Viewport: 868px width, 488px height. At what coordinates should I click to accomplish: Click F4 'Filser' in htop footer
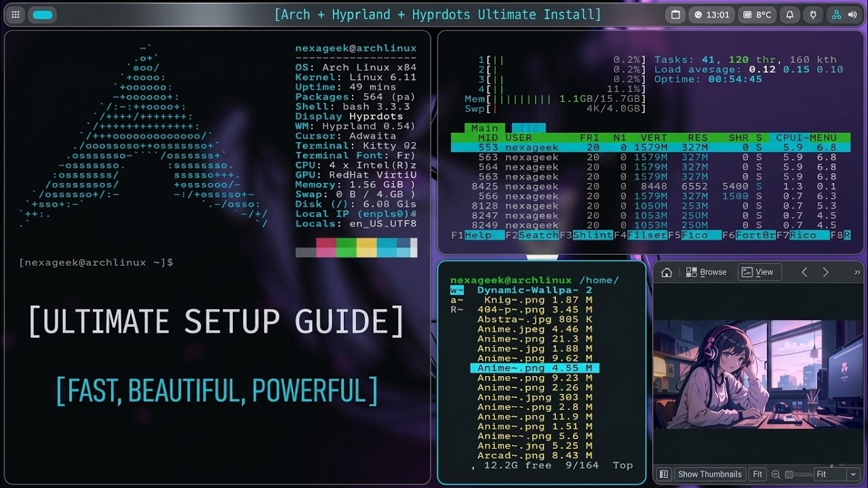[x=640, y=235]
